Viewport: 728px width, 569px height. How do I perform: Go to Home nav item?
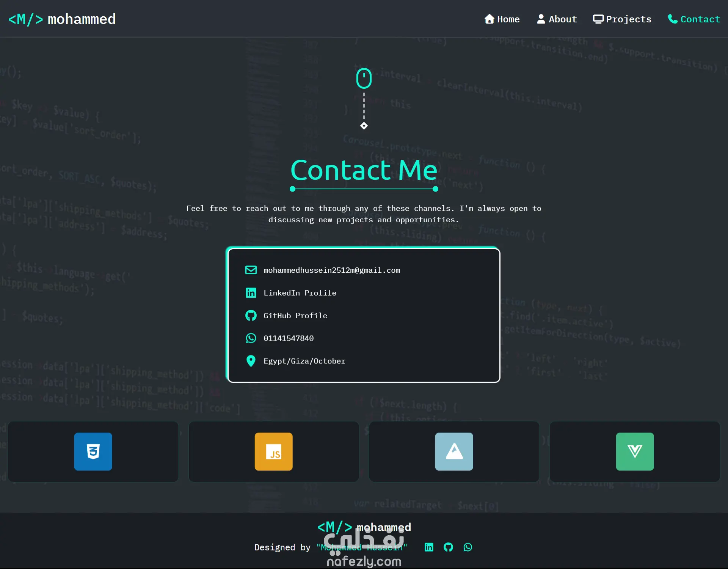pos(502,19)
